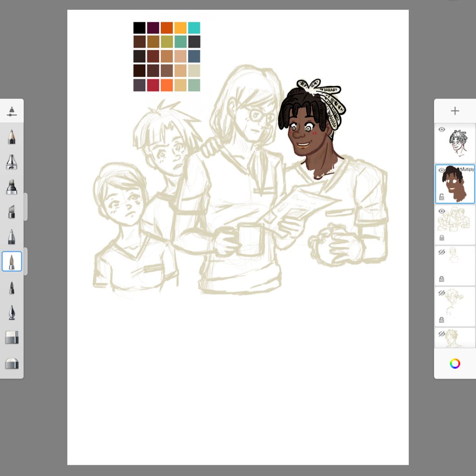476x476 pixels.
Task: Select the small dark fine-tip pen
Action: pyautogui.click(x=12, y=288)
